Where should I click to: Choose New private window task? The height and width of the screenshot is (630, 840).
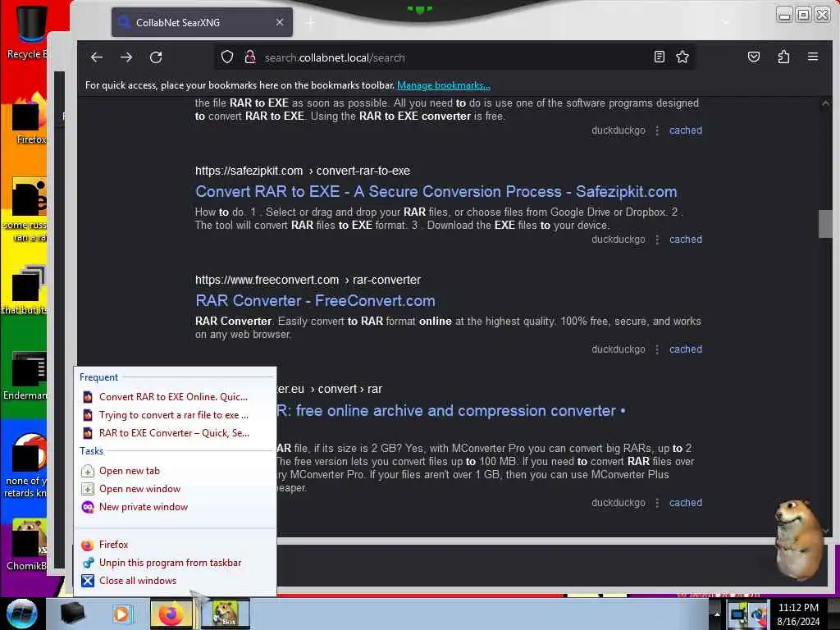pyautogui.click(x=143, y=507)
